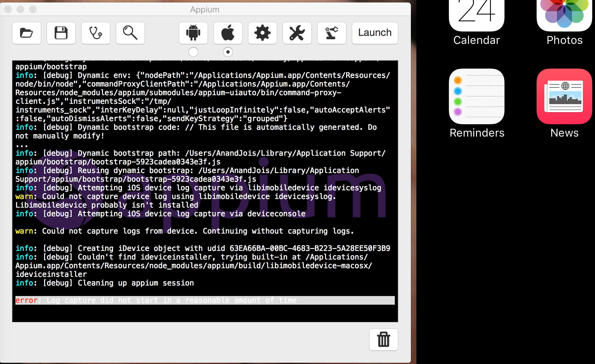The height and width of the screenshot is (364, 595).
Task: Open iOS settings Apple icon
Action: point(228,33)
